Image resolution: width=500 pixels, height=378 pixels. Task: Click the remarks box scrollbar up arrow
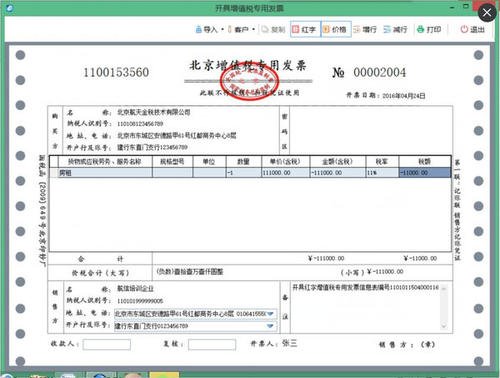coord(444,288)
